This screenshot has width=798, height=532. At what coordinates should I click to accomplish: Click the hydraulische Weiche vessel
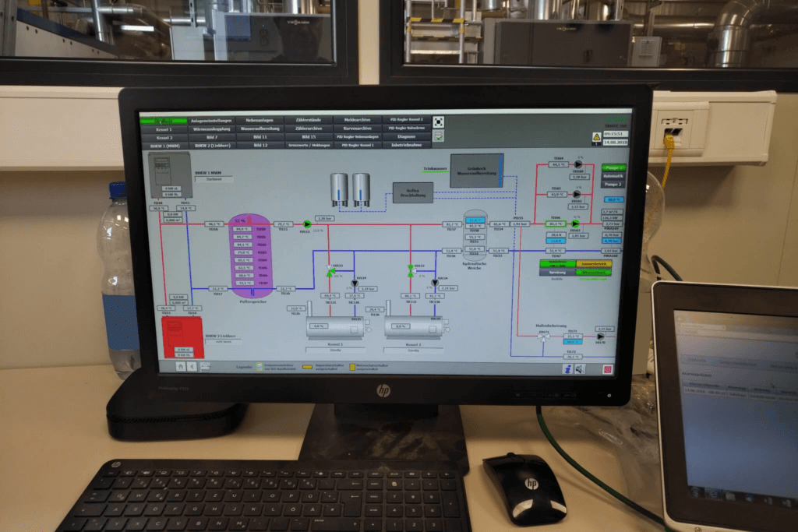[475, 234]
